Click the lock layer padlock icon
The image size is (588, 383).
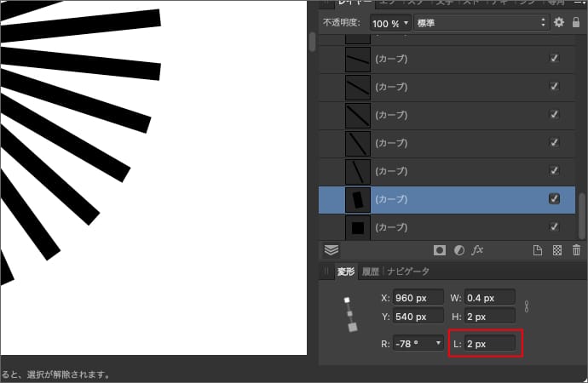click(577, 22)
